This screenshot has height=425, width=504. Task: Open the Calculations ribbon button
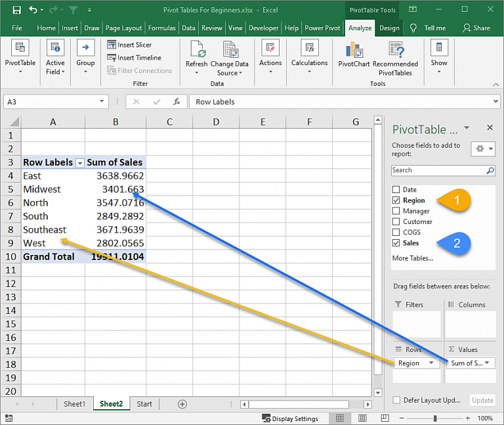coord(310,56)
